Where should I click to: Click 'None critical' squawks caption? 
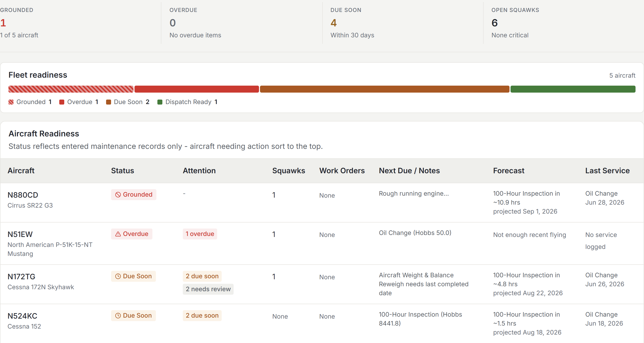coord(510,35)
